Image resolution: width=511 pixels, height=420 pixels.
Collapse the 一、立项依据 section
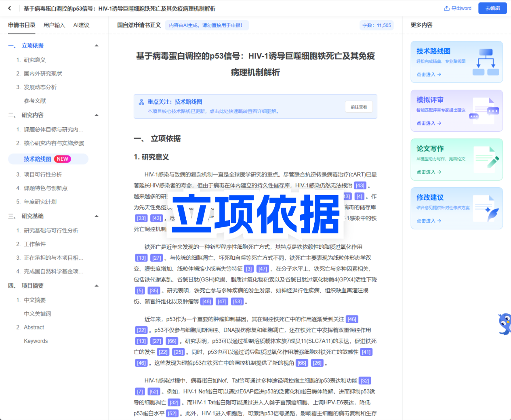[x=97, y=46]
